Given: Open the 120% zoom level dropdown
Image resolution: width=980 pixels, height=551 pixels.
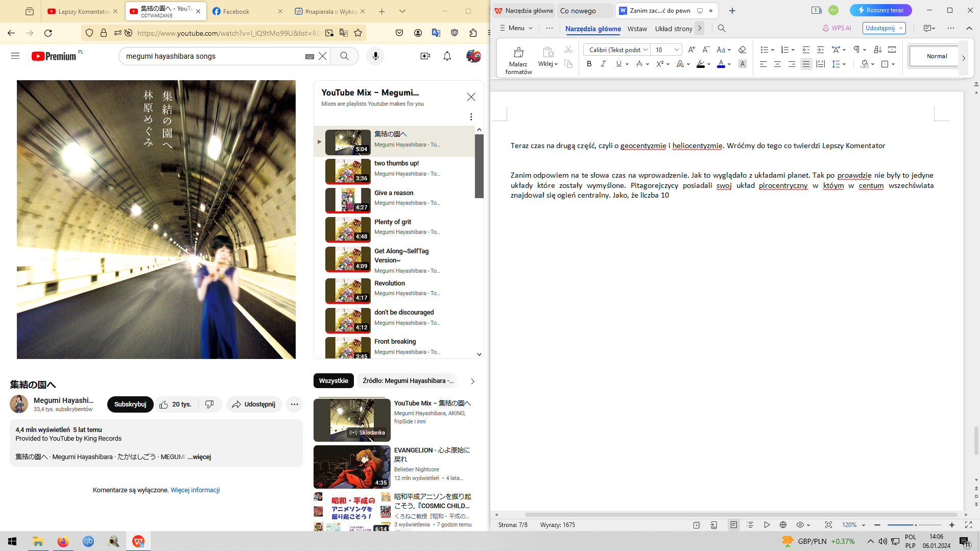Looking at the screenshot, I should tap(853, 525).
